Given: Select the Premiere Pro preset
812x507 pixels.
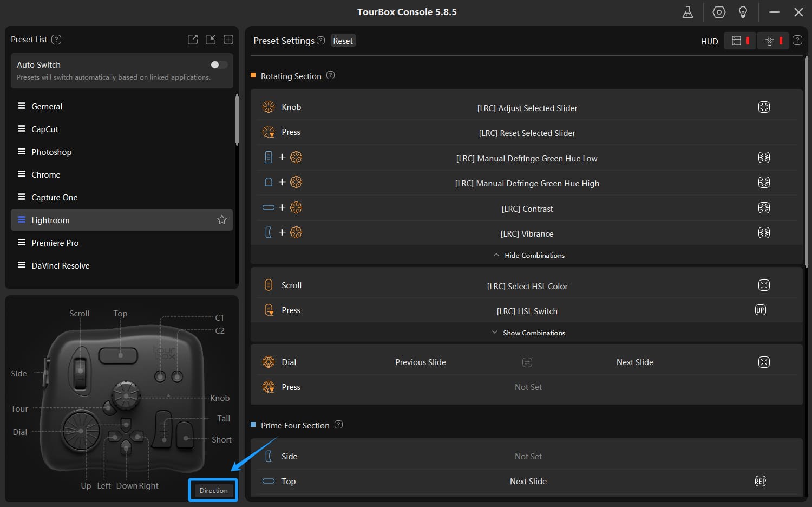Looking at the screenshot, I should click(122, 243).
